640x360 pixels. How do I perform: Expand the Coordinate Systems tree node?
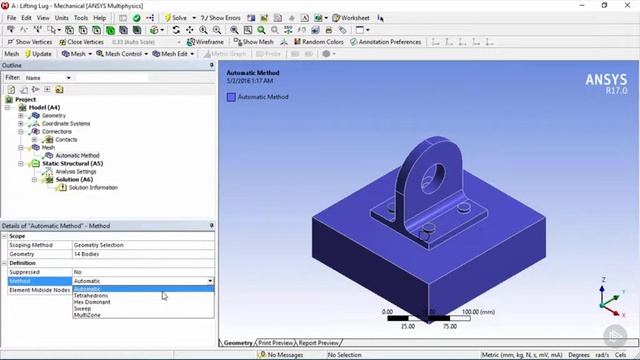tap(21, 124)
